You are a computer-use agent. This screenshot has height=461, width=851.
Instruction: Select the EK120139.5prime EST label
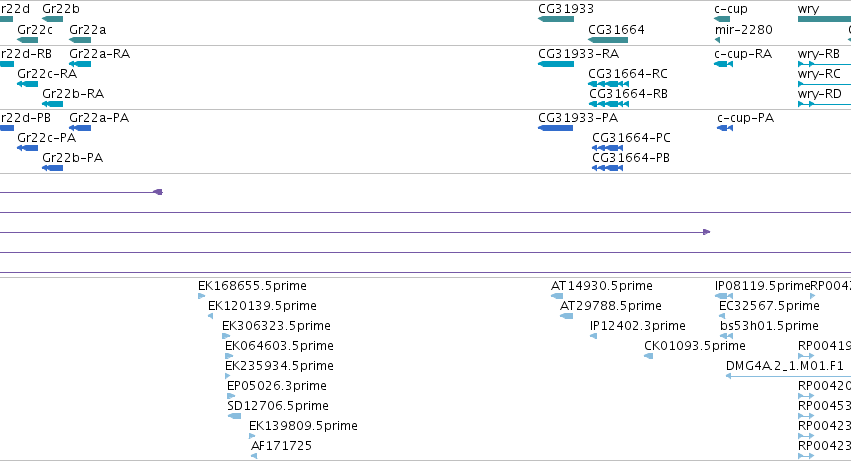(262, 306)
